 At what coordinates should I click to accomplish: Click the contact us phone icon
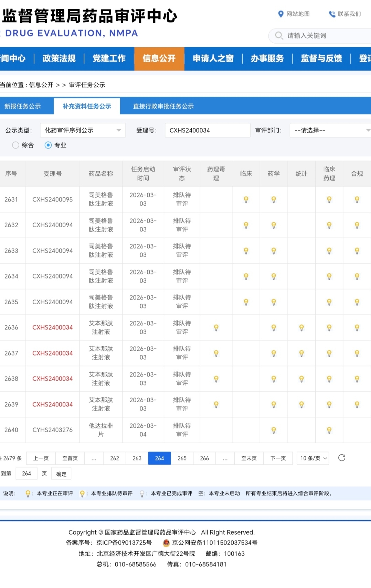[x=332, y=14]
